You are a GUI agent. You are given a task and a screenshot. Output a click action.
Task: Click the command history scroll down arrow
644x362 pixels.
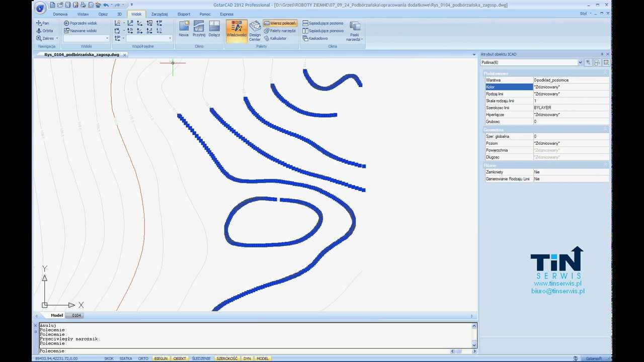tap(474, 344)
